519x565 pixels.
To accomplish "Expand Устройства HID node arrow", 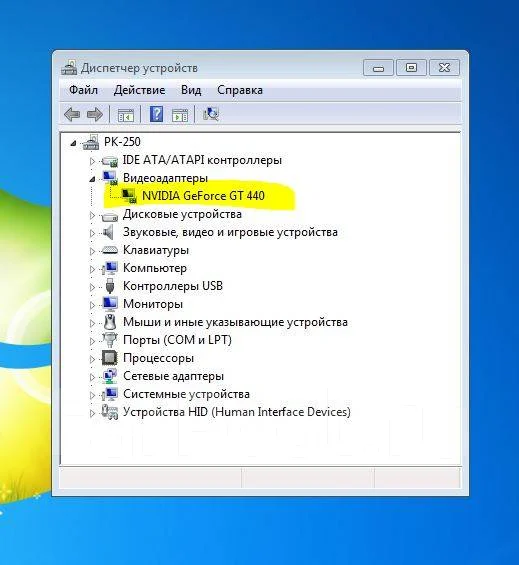I will [x=92, y=413].
